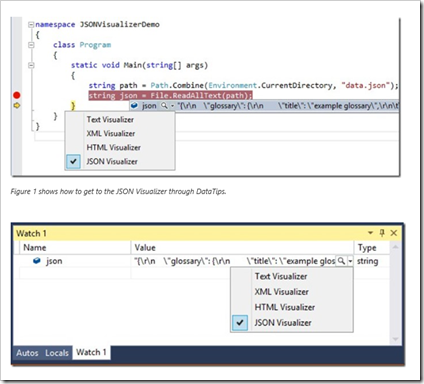This screenshot has height=384, width=424.
Task: Choose HTML Visualizer in the DataTip menu
Action: click(x=120, y=147)
